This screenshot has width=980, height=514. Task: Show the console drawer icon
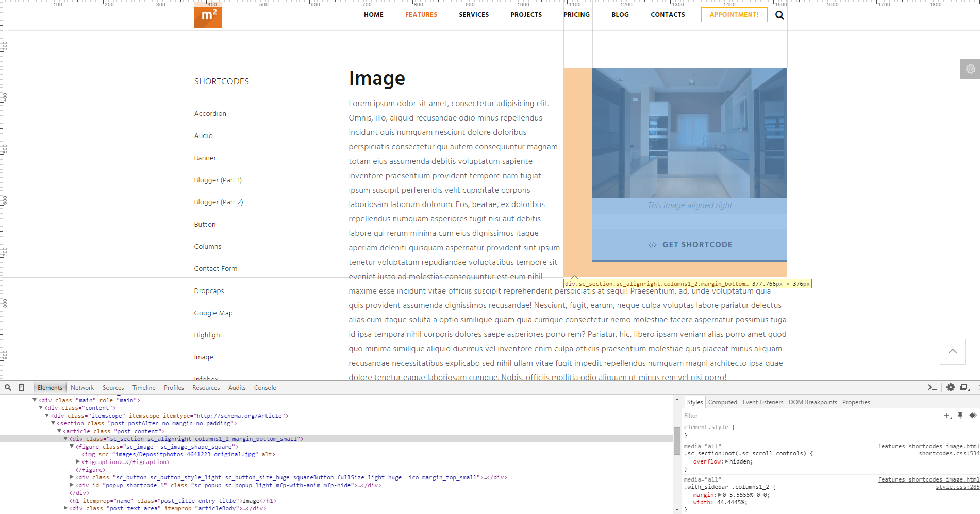tap(932, 388)
